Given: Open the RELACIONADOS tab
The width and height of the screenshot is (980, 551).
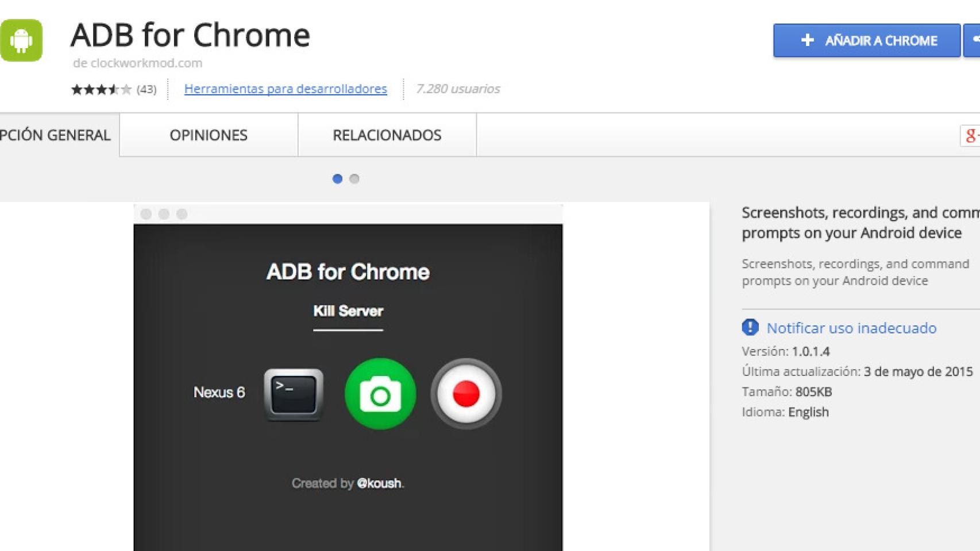Looking at the screenshot, I should click(387, 135).
